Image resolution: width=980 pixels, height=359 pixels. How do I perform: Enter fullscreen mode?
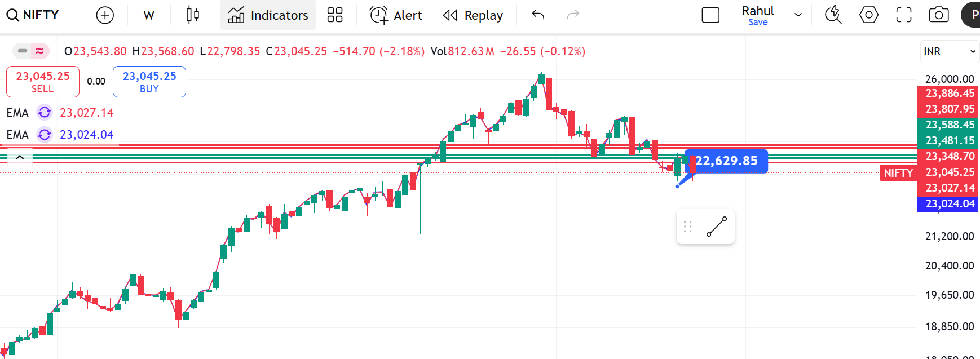(904, 15)
